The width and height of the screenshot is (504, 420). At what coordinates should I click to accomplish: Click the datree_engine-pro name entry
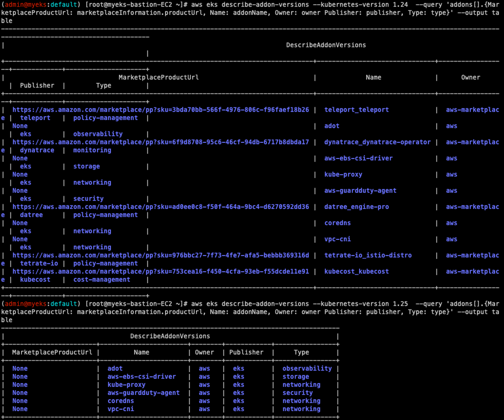tap(356, 207)
